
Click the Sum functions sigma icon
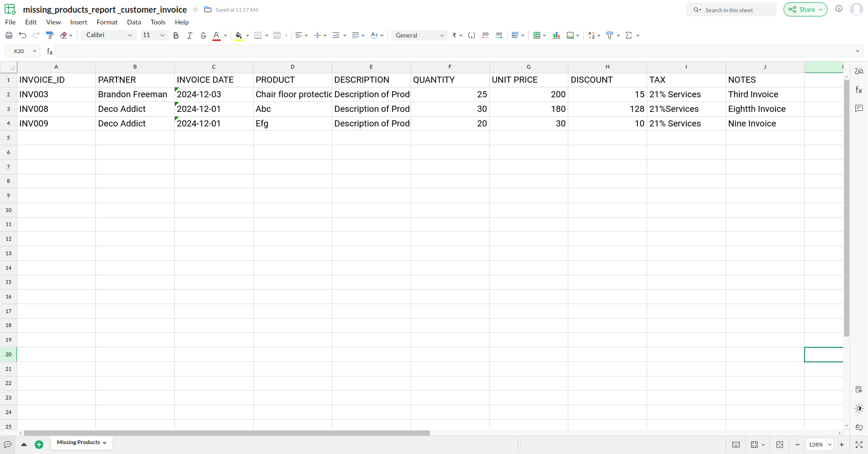[628, 35]
